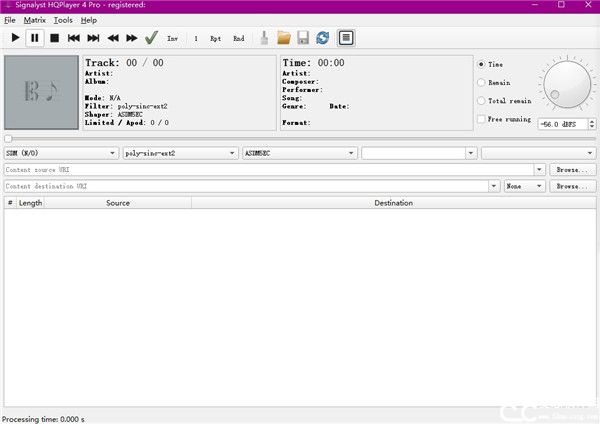Skip to the next track
This screenshot has width=600, height=424.
pyautogui.click(x=93, y=38)
